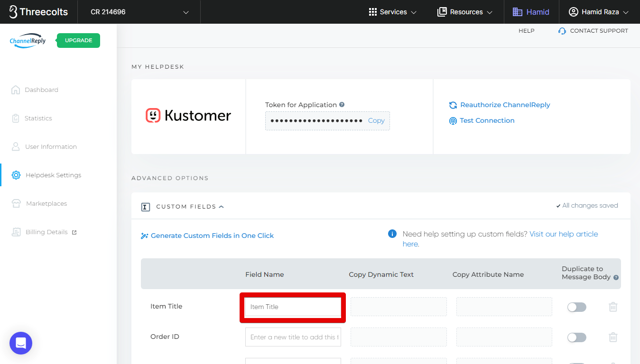Copy the application token
The height and width of the screenshot is (364, 640).
tap(376, 120)
